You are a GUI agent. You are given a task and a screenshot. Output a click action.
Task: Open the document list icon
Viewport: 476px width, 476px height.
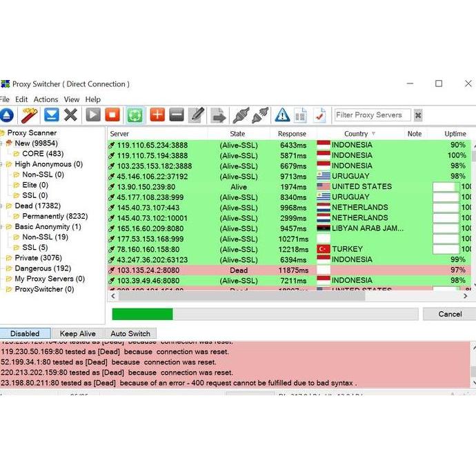pos(301,115)
